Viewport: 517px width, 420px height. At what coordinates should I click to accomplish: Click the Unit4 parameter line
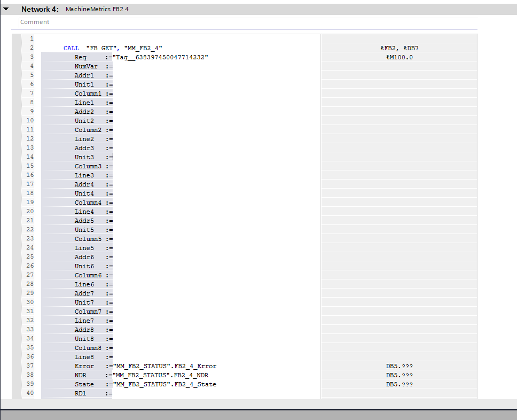coord(84,193)
